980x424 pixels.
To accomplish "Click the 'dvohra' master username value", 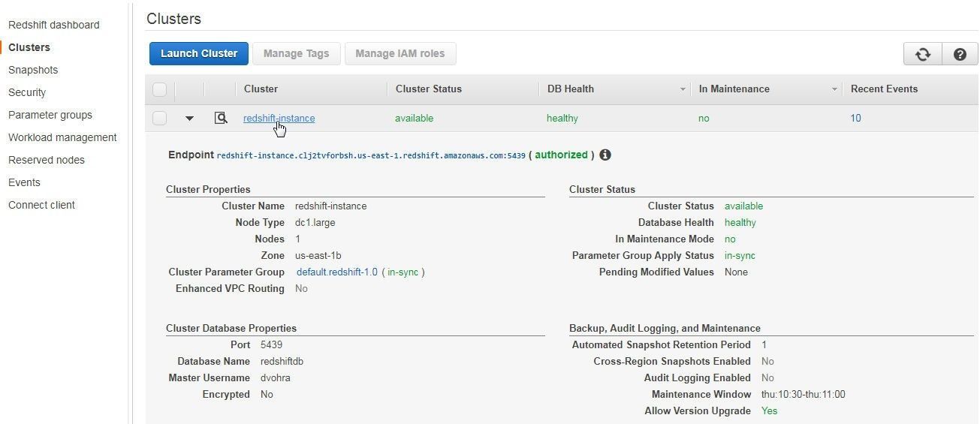I will 276,377.
